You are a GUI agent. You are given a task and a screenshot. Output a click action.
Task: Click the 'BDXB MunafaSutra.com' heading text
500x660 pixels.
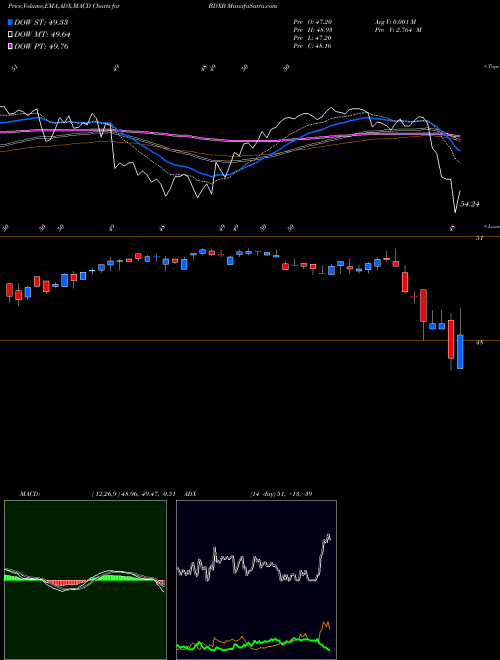tap(242, 6)
